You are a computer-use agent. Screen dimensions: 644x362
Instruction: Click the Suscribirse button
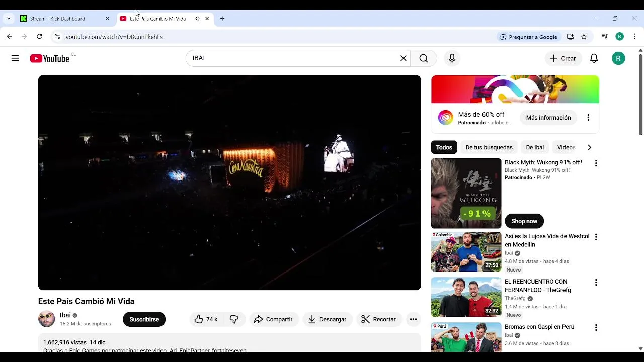pyautogui.click(x=144, y=319)
